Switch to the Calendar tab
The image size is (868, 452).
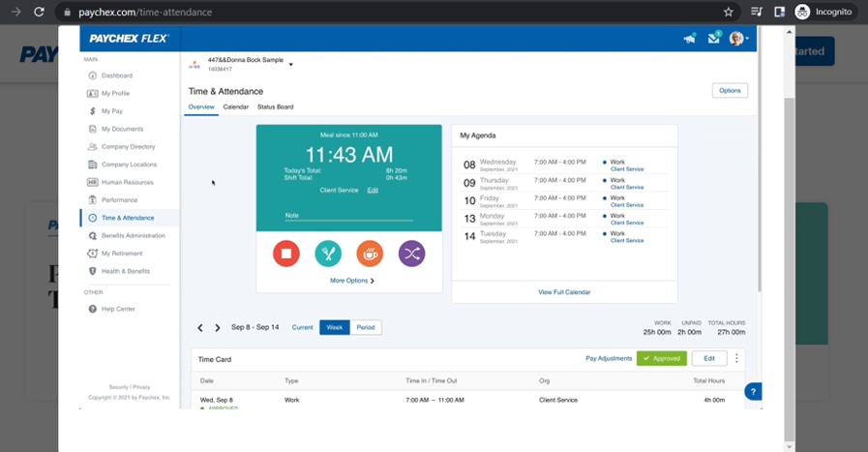(x=236, y=106)
